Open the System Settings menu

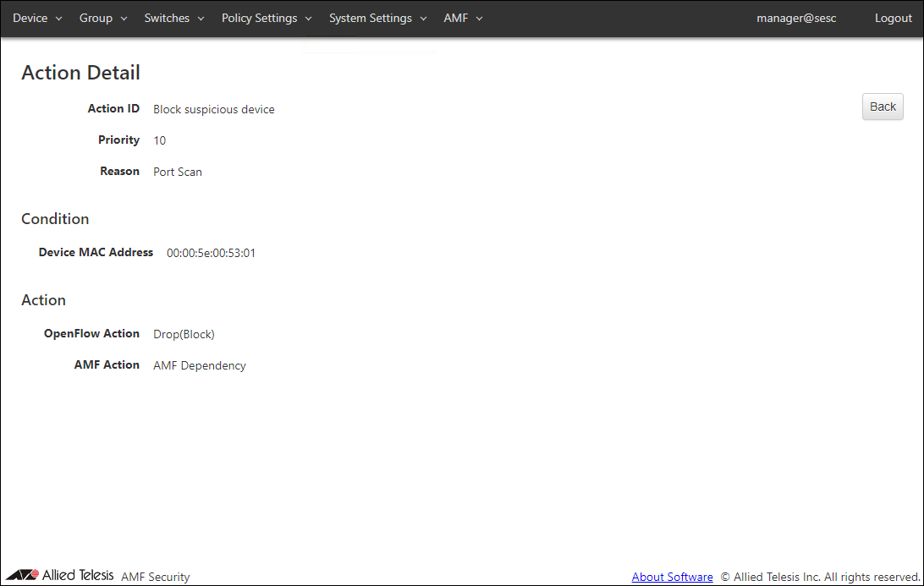tap(377, 19)
